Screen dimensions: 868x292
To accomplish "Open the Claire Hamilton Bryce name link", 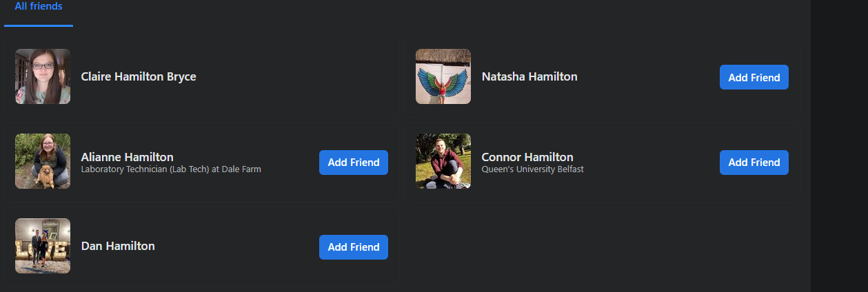I will coord(139,76).
